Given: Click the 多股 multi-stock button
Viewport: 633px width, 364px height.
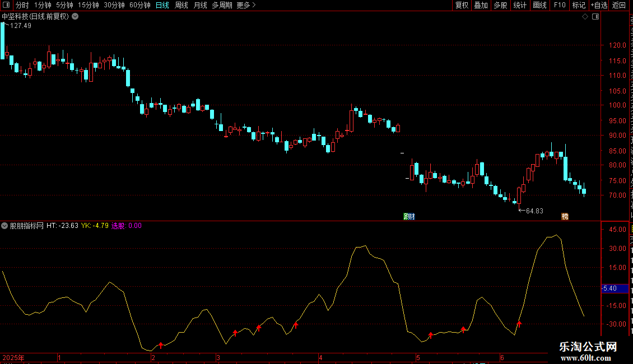Looking at the screenshot, I should click(x=500, y=5).
